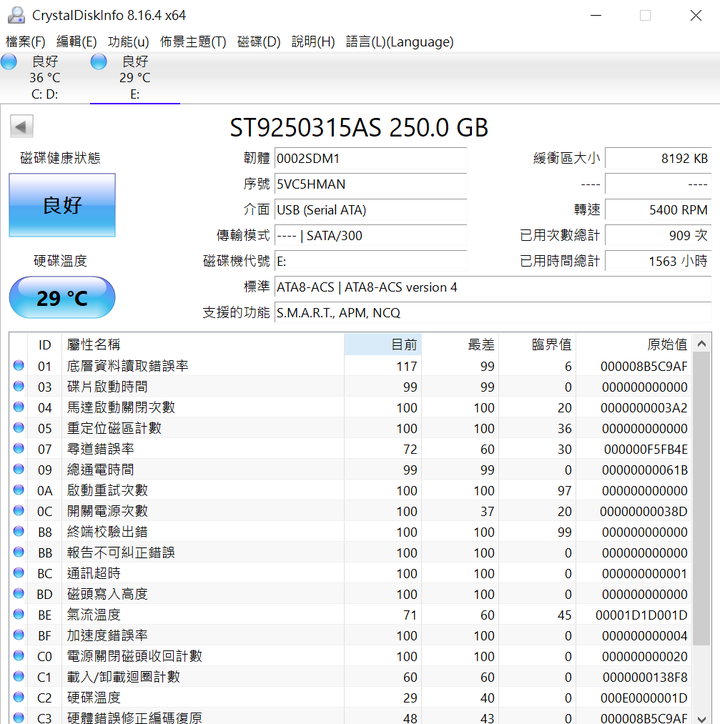Click the 原始值 column header

(x=634, y=344)
